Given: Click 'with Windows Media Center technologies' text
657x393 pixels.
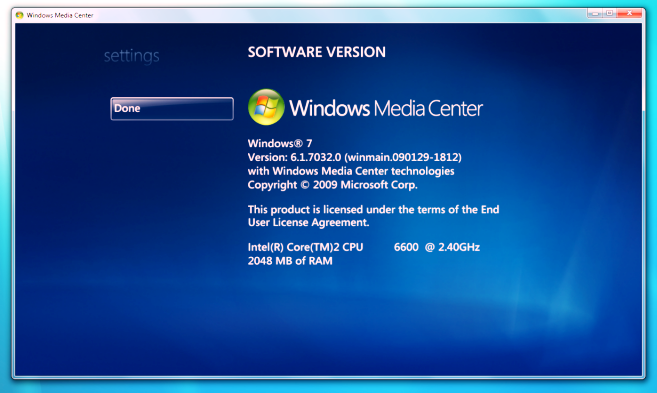Looking at the screenshot, I should coord(351,171).
